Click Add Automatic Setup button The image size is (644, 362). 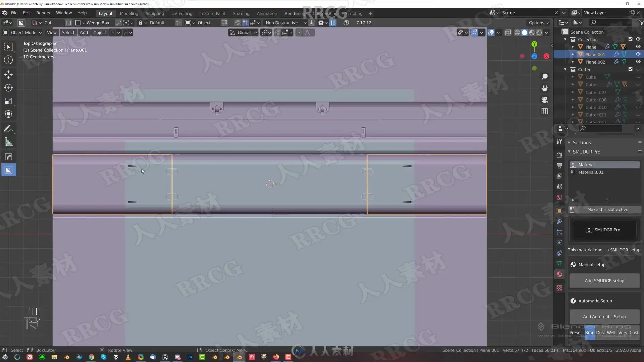(604, 317)
